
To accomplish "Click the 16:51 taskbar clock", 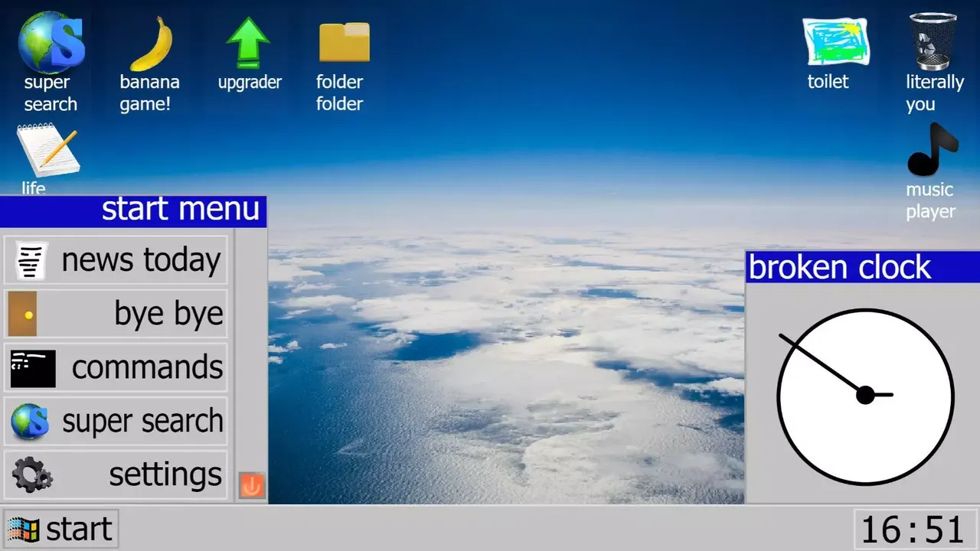I will pyautogui.click(x=913, y=530).
